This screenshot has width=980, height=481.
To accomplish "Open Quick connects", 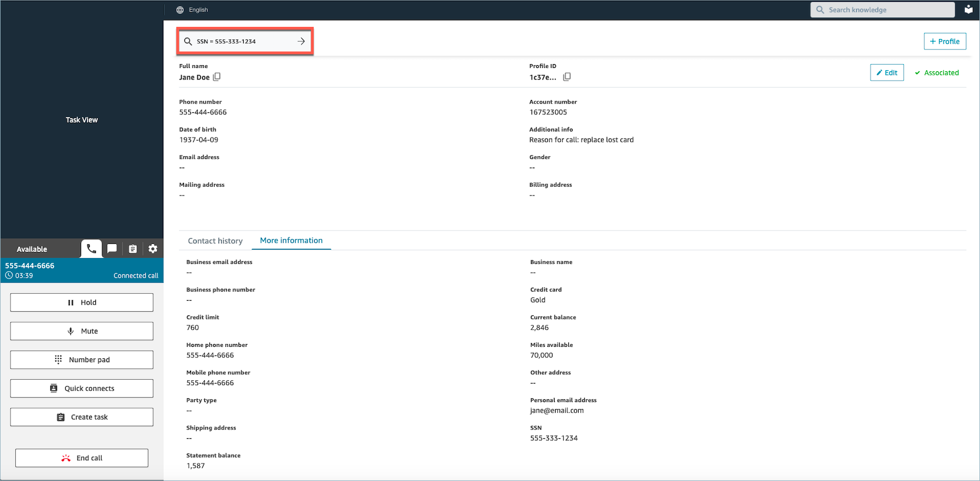I will tap(82, 388).
